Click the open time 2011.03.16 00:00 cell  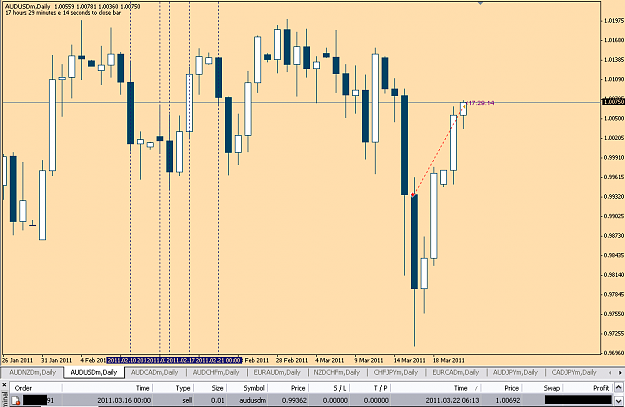pyautogui.click(x=124, y=400)
